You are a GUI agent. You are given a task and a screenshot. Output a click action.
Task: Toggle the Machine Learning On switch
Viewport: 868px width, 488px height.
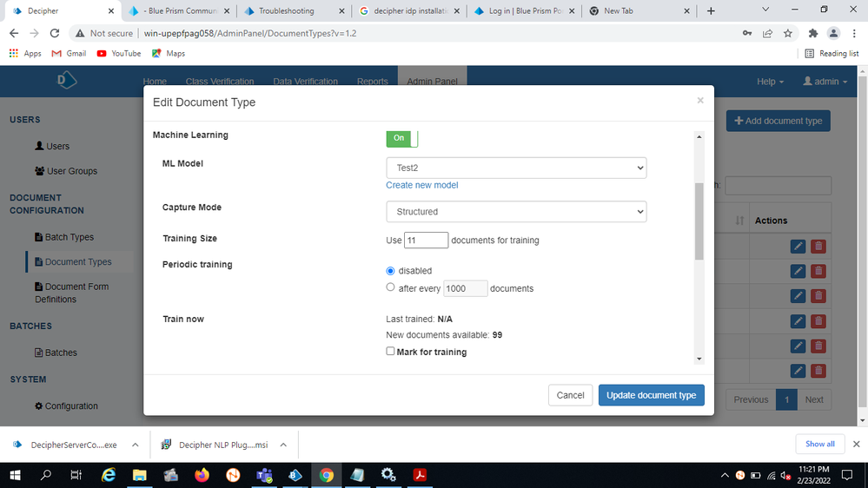[402, 138]
